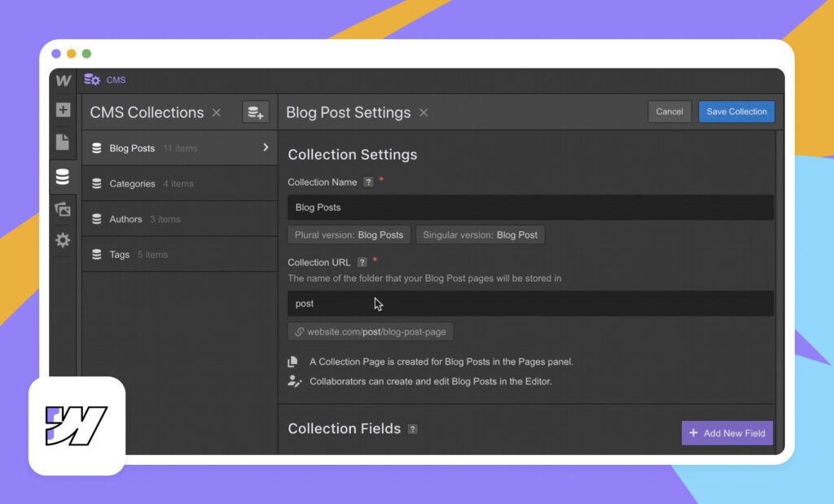The width and height of the screenshot is (834, 504).
Task: Open the Settings gear in sidebar
Action: 63,240
